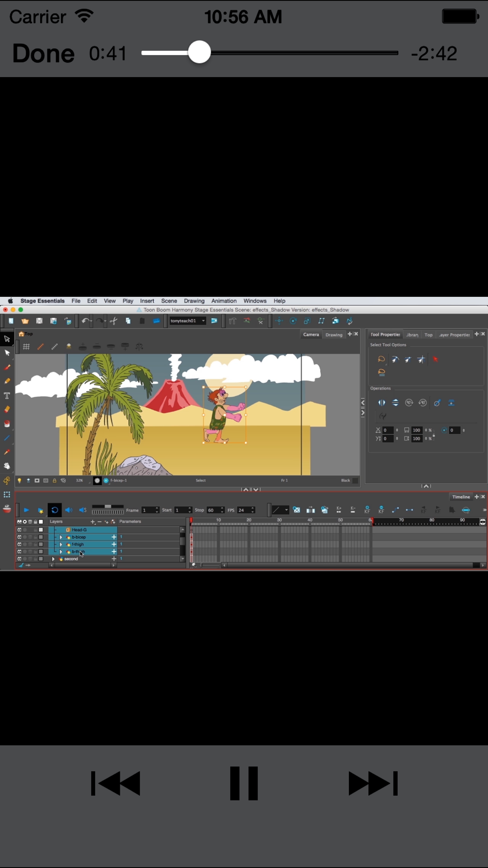Toggle the grid in Camera view toolbar
This screenshot has width=488, height=868.
click(x=26, y=347)
